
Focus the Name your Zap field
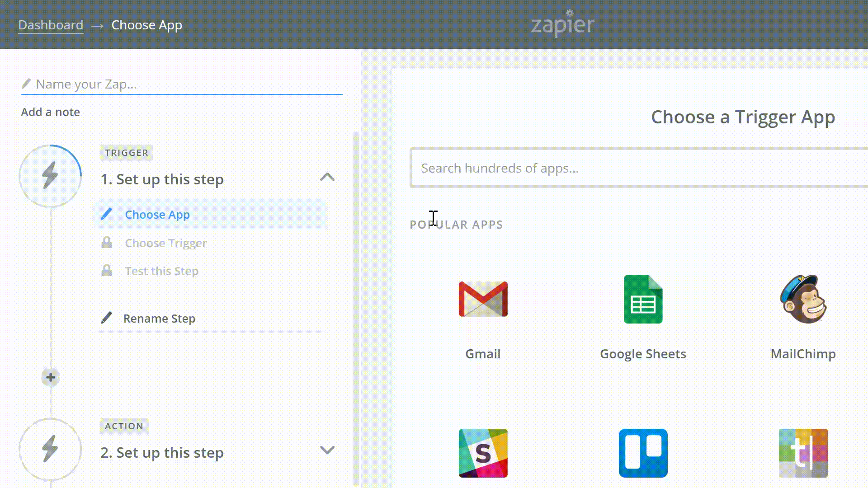pyautogui.click(x=182, y=84)
